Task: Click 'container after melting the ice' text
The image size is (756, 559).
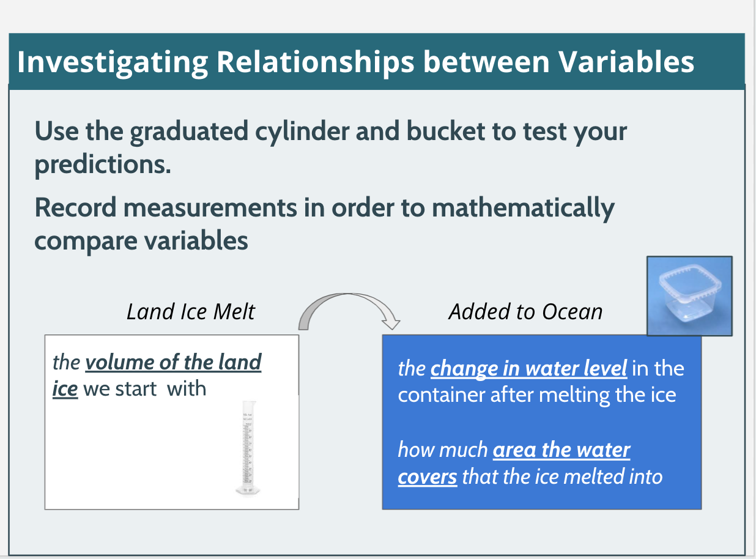Action: [x=536, y=395]
